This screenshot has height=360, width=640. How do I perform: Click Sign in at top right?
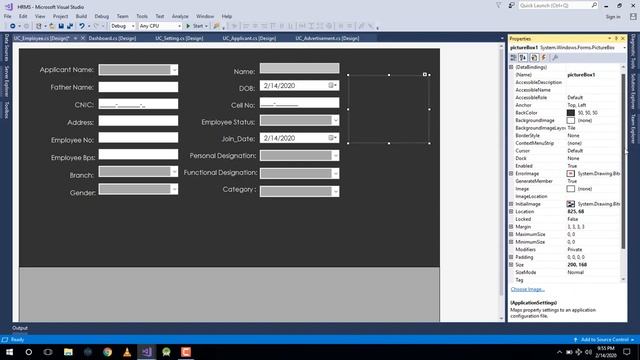[613, 17]
